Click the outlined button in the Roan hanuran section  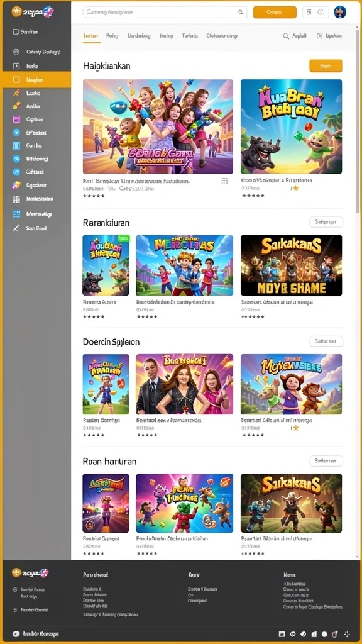point(326,461)
